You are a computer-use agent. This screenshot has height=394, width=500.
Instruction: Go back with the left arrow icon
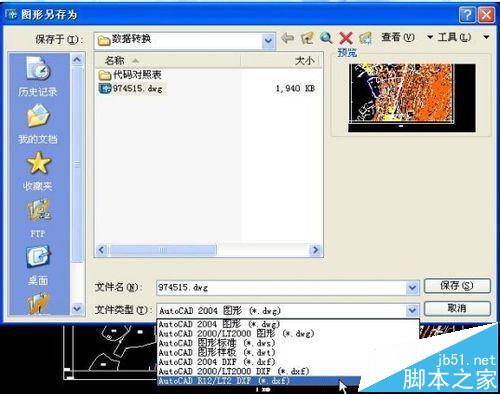[287, 38]
